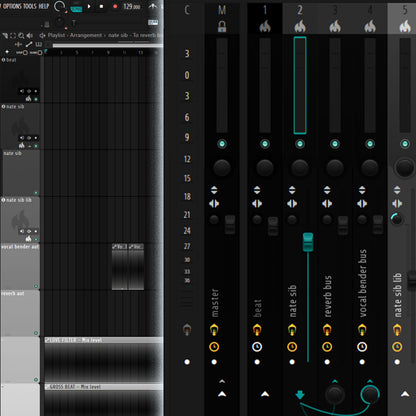Mute the vocal bender bus mixer track
This screenshot has width=416, height=416.
370,144
